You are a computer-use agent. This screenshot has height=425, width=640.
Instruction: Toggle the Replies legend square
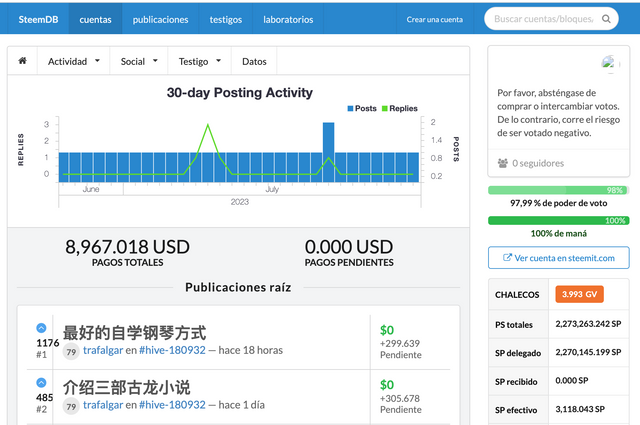384,109
